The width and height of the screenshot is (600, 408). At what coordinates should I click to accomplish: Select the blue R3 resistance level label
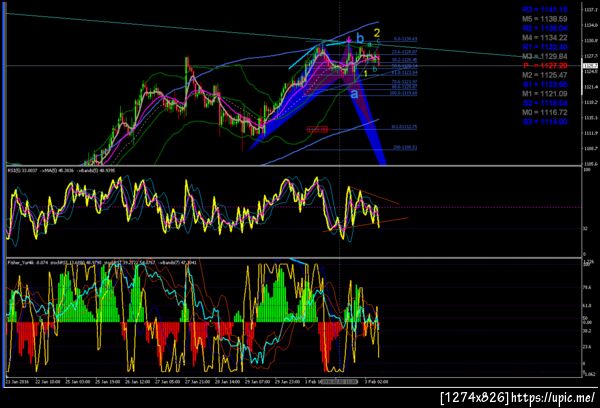[x=545, y=9]
